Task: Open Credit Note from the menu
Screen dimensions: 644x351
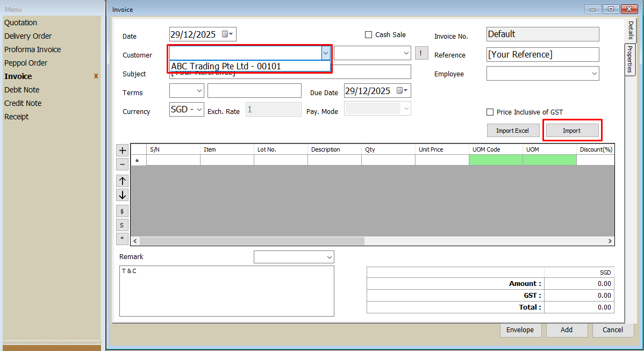Action: pos(23,103)
